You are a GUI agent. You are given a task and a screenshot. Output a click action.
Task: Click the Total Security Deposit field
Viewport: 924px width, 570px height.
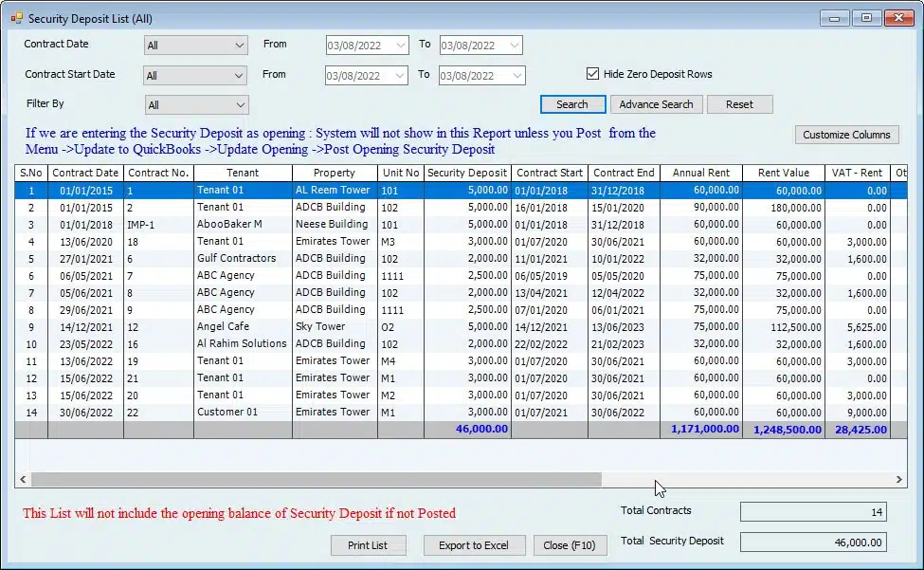[x=812, y=542]
